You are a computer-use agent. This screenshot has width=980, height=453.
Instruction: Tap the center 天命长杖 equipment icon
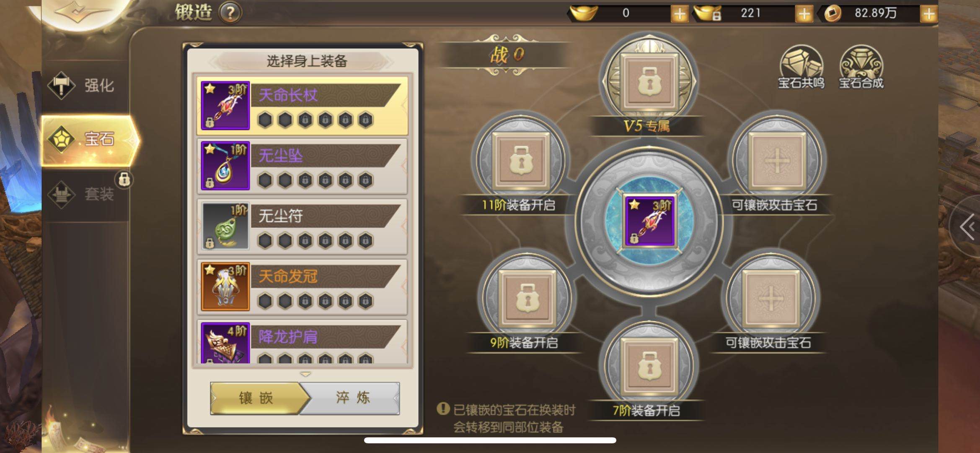(x=649, y=221)
